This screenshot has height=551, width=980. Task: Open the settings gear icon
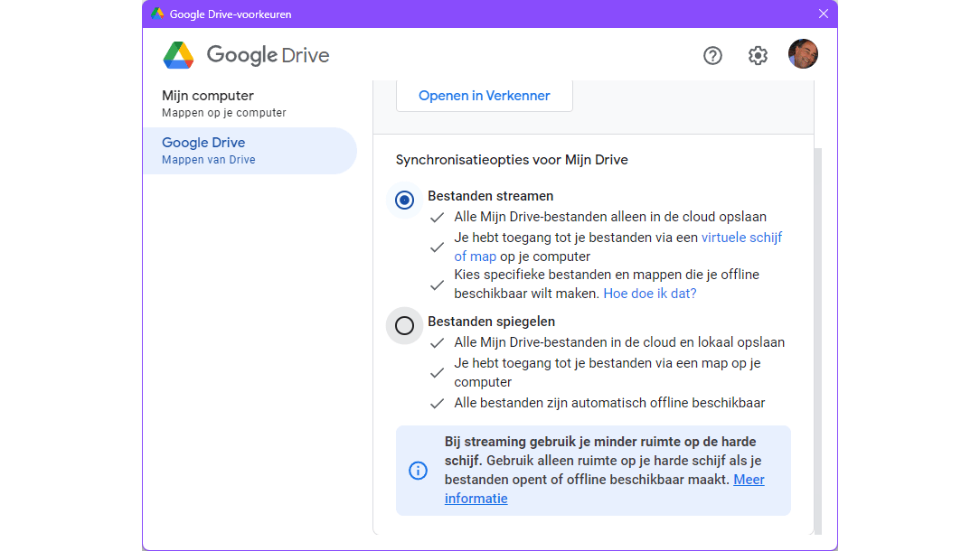[x=758, y=55]
